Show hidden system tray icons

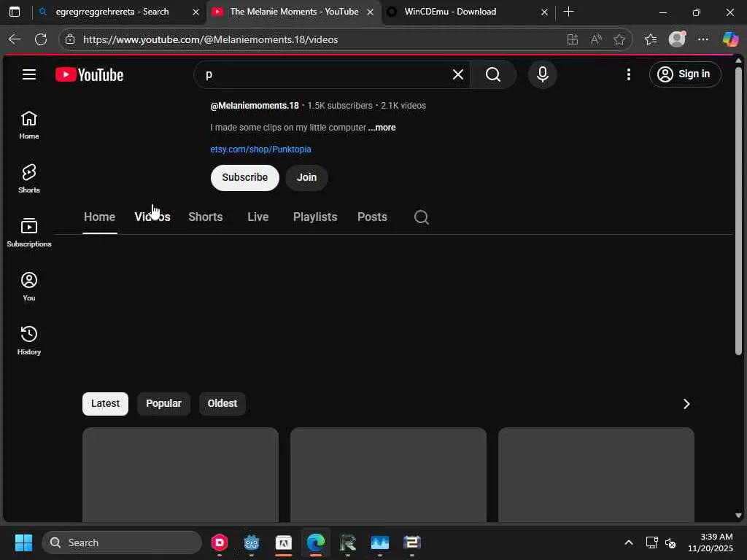[629, 542]
